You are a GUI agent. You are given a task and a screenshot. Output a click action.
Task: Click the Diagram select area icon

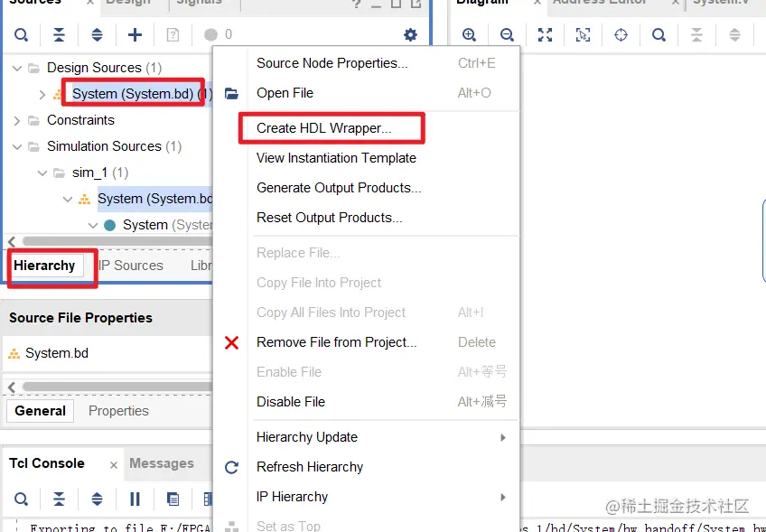(x=583, y=34)
